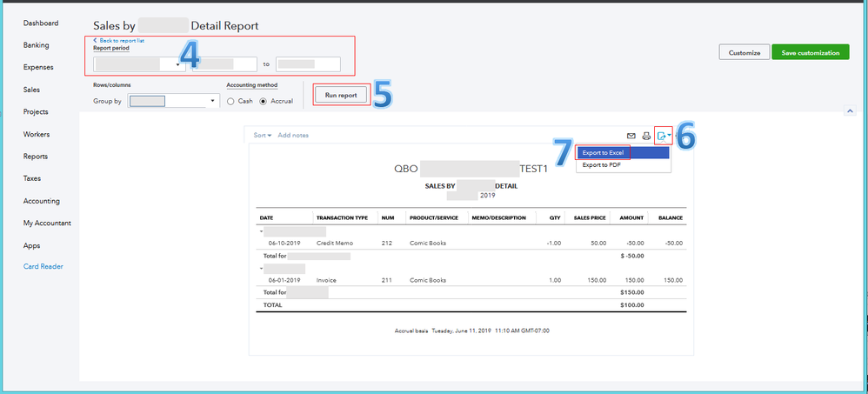Screen dimensions: 868x394
Task: Click the DATE column header
Action: pos(267,218)
